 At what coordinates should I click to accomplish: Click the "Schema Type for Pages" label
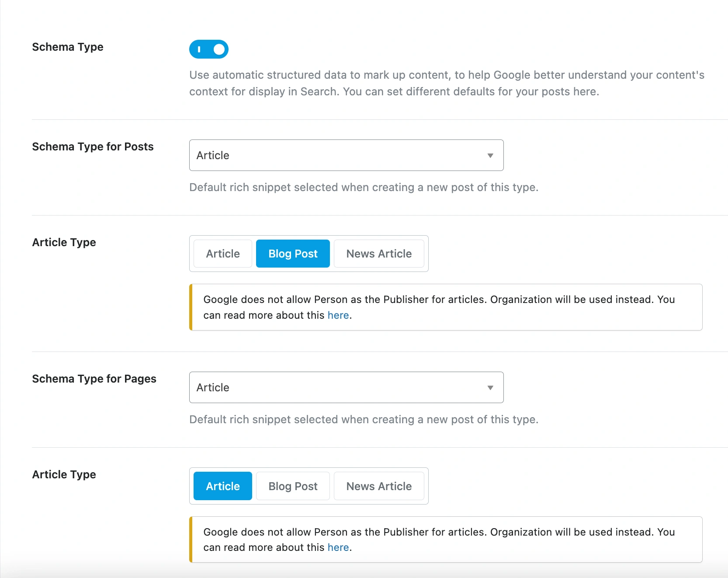pos(94,379)
